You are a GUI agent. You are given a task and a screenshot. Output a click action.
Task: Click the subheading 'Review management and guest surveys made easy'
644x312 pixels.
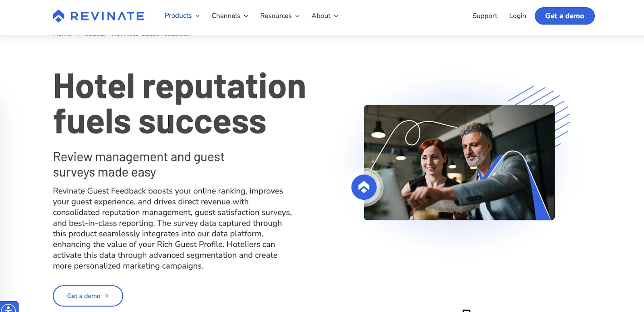pos(139,164)
